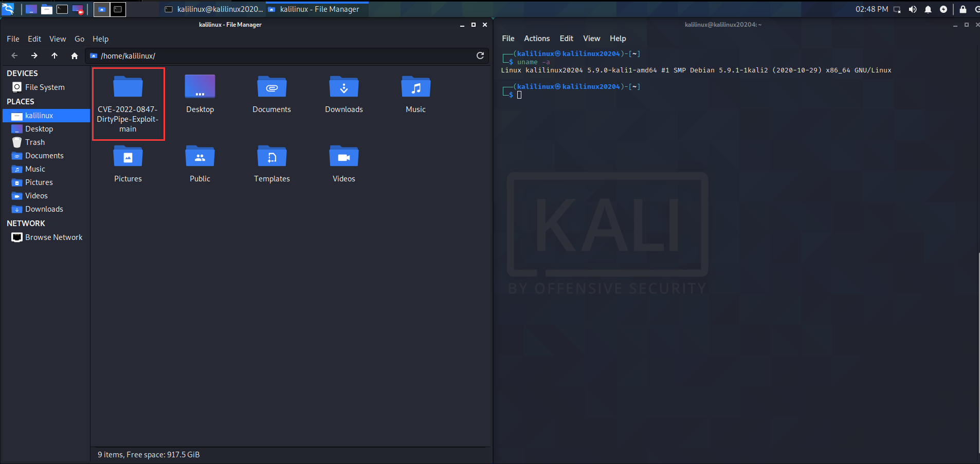Screen dimensions: 980x464
Task: Maximize the File Manager window
Action: (x=473, y=25)
